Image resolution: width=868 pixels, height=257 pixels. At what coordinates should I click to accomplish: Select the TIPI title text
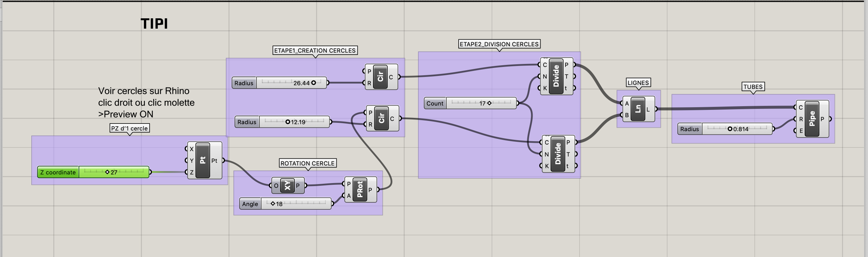[154, 24]
